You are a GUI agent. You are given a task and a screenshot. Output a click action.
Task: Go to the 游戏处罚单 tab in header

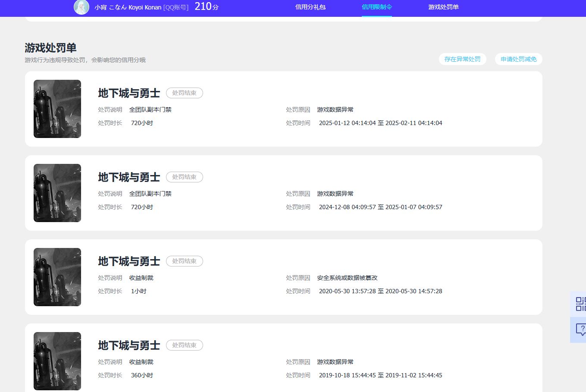[443, 7]
